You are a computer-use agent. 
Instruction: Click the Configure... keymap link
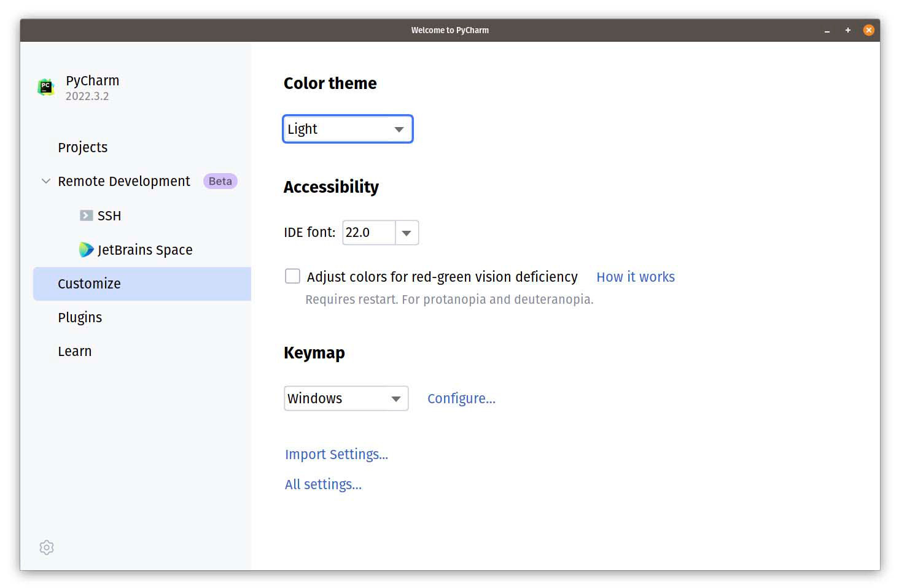(x=462, y=398)
